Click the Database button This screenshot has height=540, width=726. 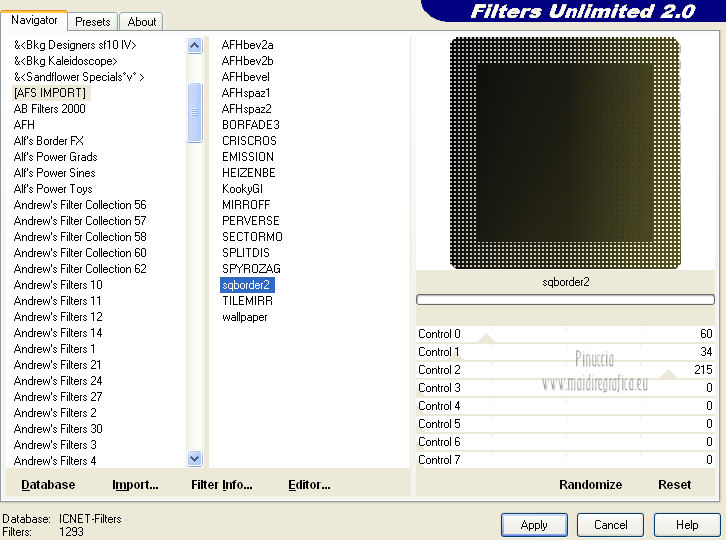48,484
